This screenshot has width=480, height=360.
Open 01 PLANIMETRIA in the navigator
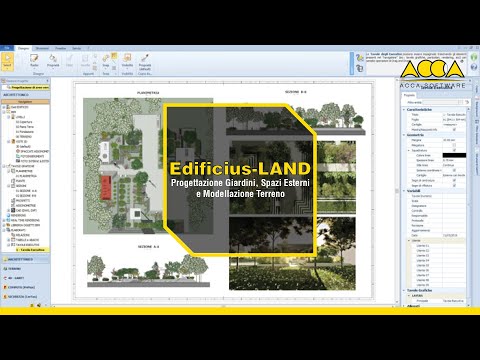[26, 176]
